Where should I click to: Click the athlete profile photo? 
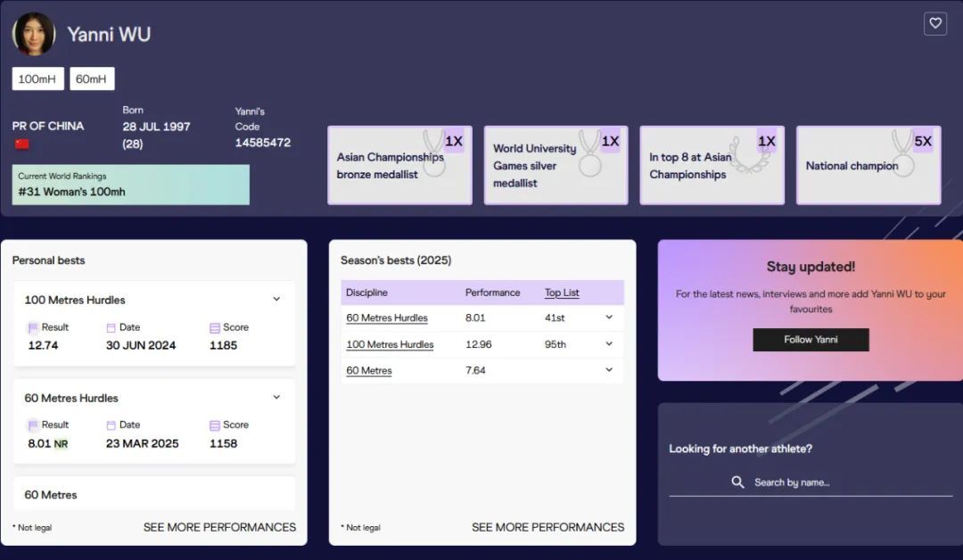34,34
